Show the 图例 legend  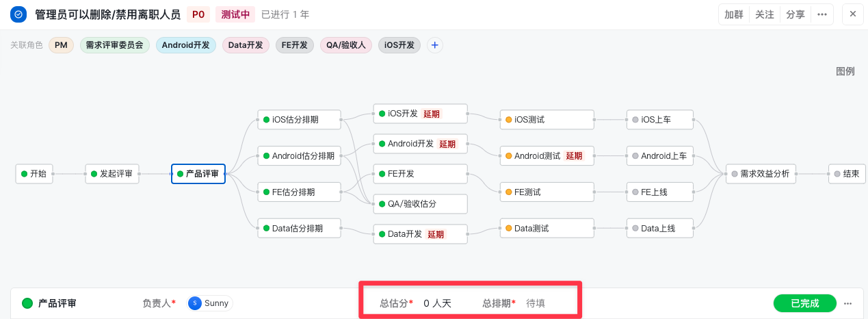(845, 71)
